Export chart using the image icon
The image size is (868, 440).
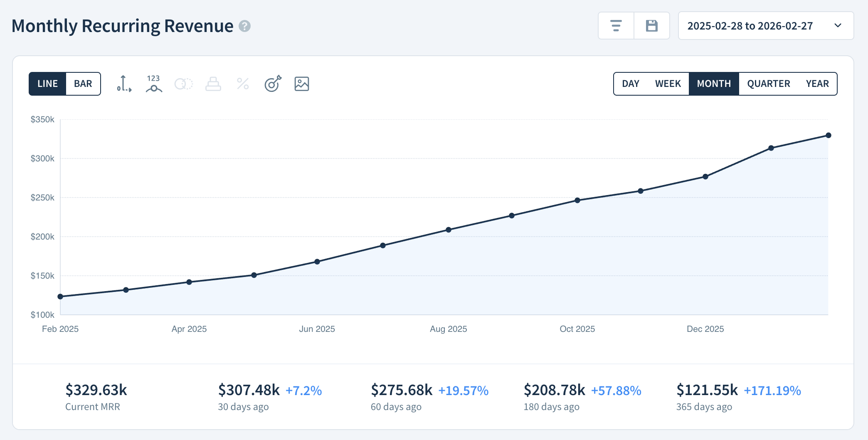[x=302, y=83]
